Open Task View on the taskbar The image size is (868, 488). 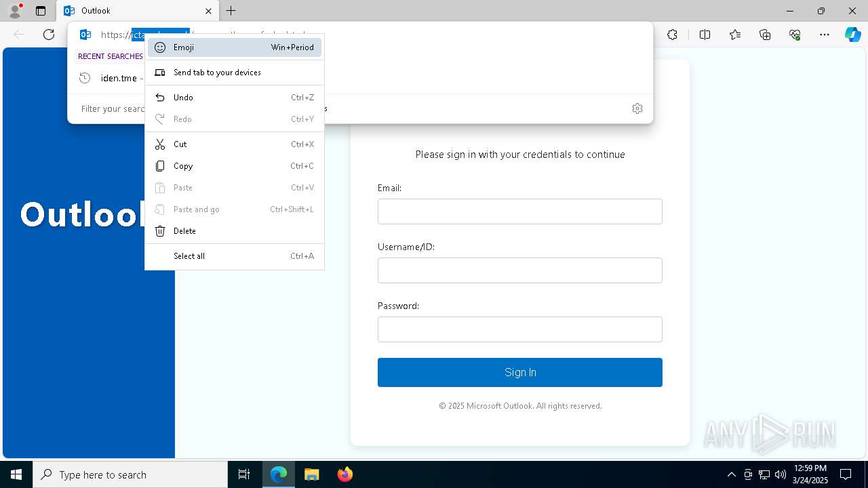(244, 474)
